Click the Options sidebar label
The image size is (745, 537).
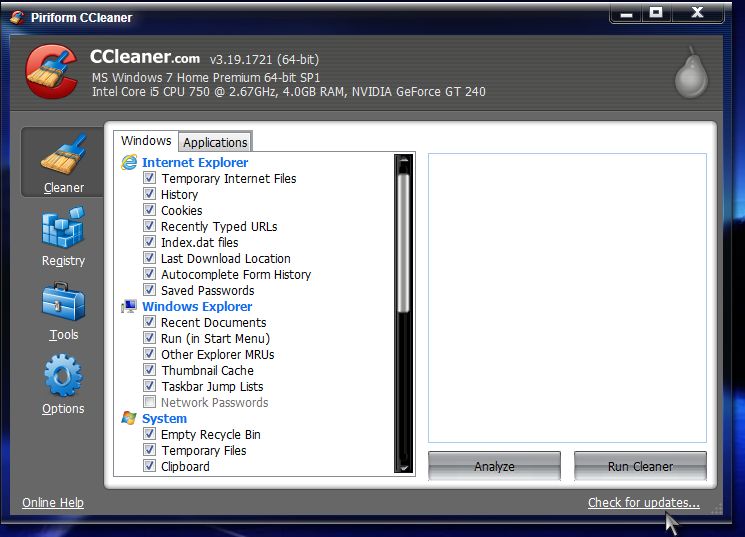coord(63,409)
